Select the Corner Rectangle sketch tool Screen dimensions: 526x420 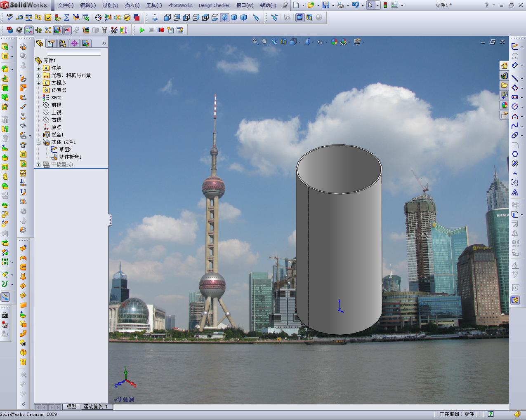pyautogui.click(x=515, y=87)
